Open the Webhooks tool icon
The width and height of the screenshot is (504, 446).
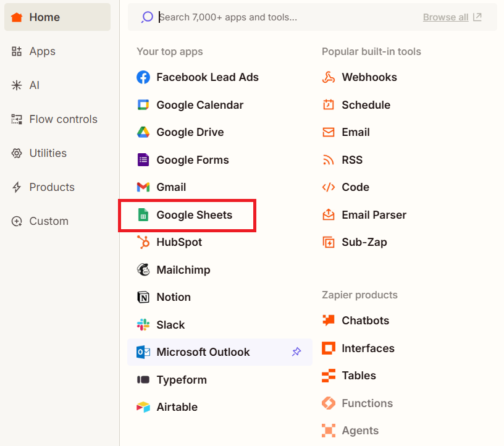click(329, 77)
